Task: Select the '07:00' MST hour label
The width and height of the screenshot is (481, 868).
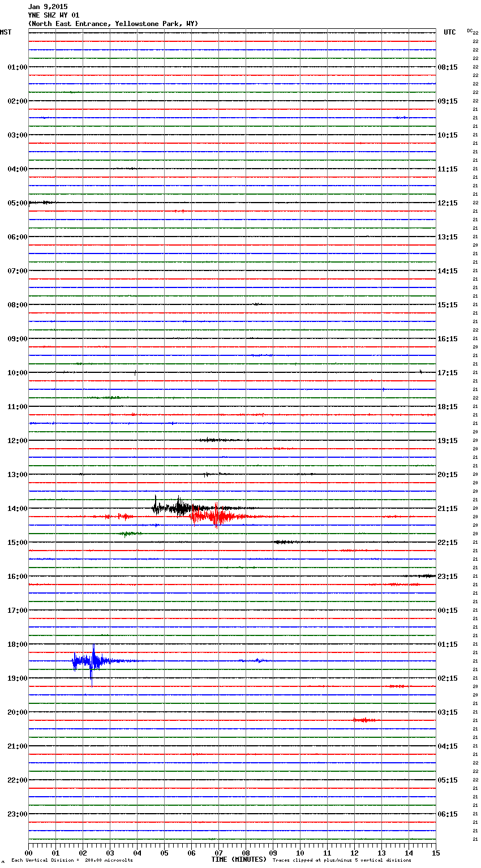Action: (18, 271)
